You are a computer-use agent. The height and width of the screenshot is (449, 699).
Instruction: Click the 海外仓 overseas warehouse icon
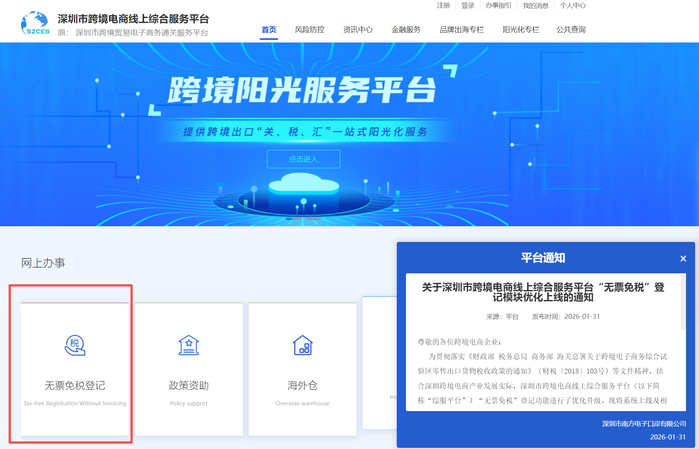click(302, 346)
